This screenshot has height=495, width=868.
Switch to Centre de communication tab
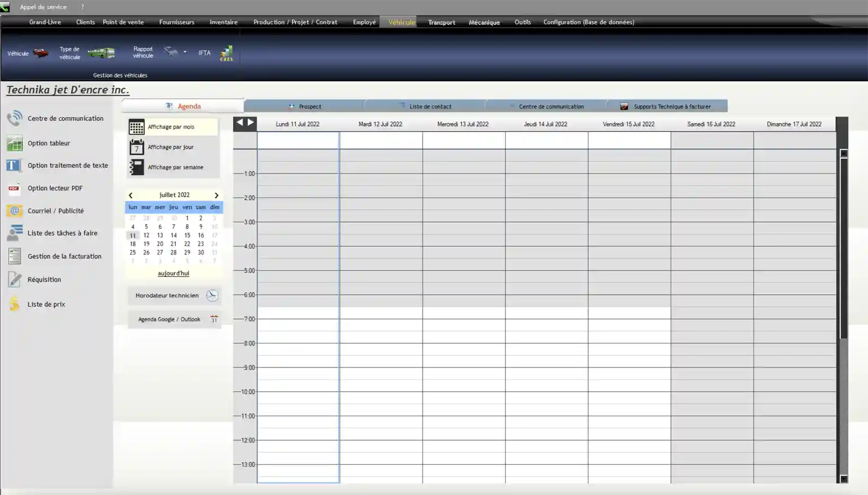pyautogui.click(x=547, y=106)
